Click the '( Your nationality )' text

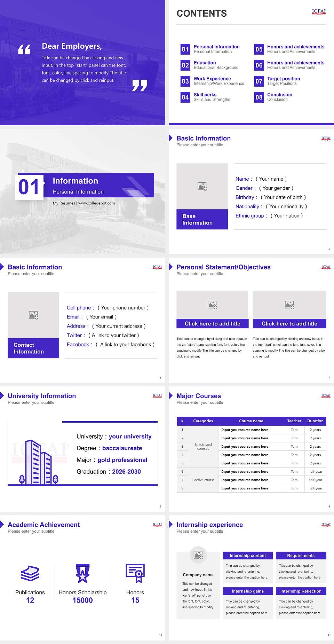click(286, 206)
